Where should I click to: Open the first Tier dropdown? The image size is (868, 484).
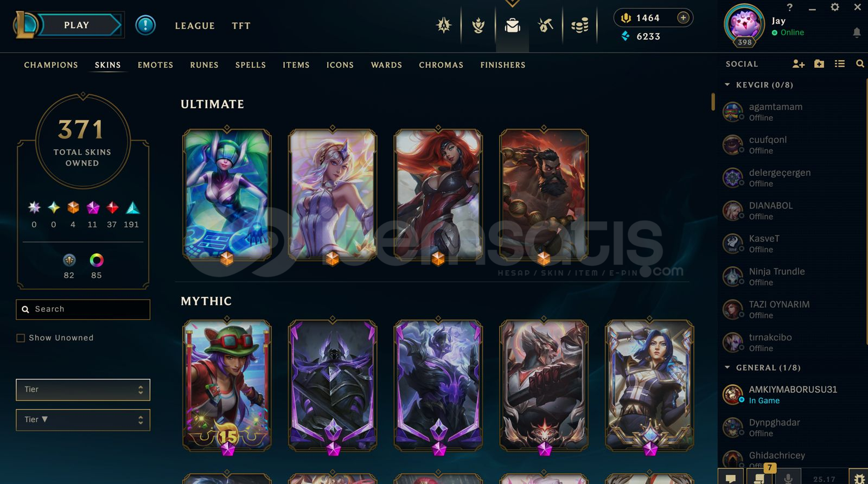click(x=83, y=390)
